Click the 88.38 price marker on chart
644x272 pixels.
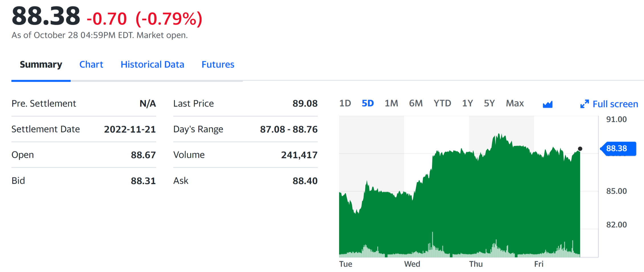click(618, 149)
